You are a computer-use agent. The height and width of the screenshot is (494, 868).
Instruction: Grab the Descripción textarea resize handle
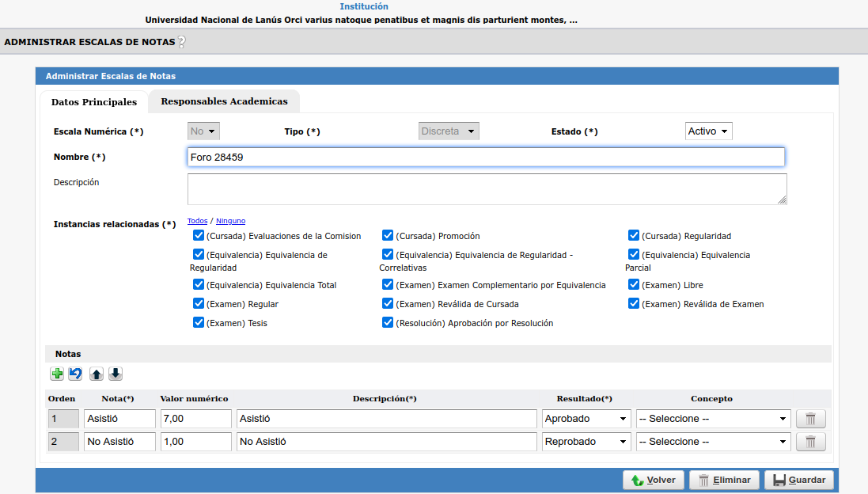(x=782, y=200)
